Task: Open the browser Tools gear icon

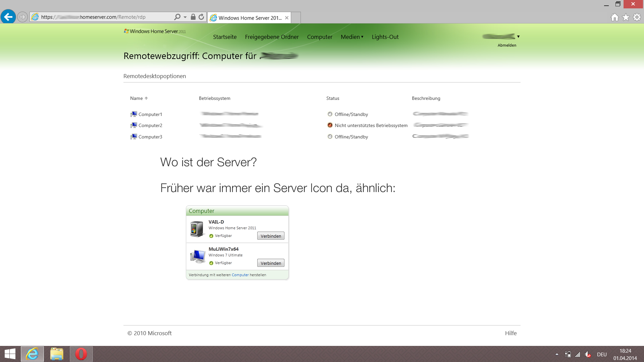Action: (x=637, y=17)
